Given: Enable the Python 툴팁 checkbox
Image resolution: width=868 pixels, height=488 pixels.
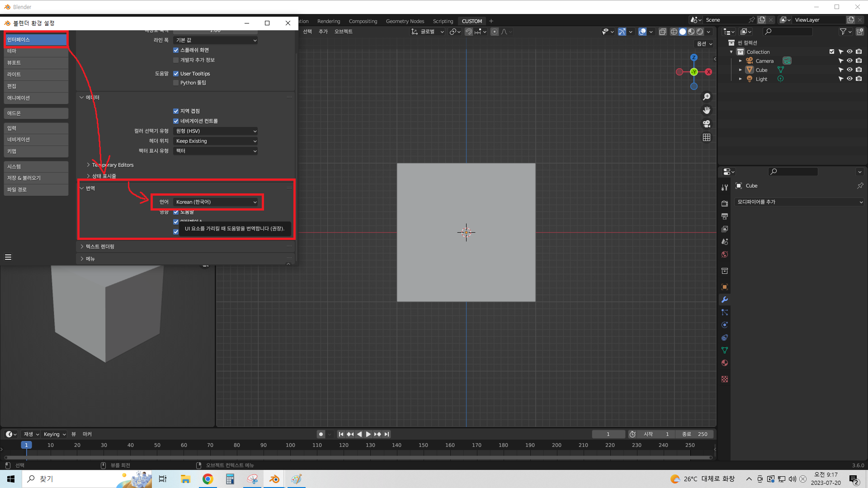Looking at the screenshot, I should (176, 83).
